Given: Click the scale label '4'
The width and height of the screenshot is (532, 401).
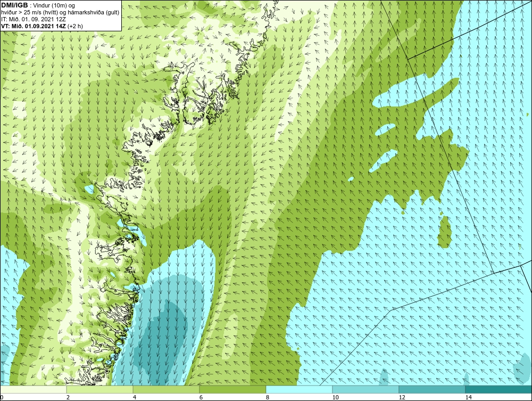Looking at the screenshot, I should 135,397.
